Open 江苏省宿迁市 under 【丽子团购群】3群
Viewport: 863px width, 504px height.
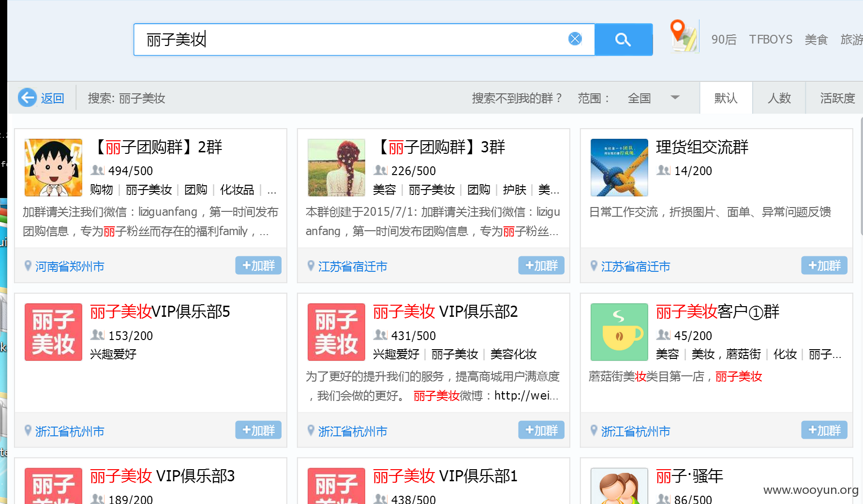[x=353, y=267]
